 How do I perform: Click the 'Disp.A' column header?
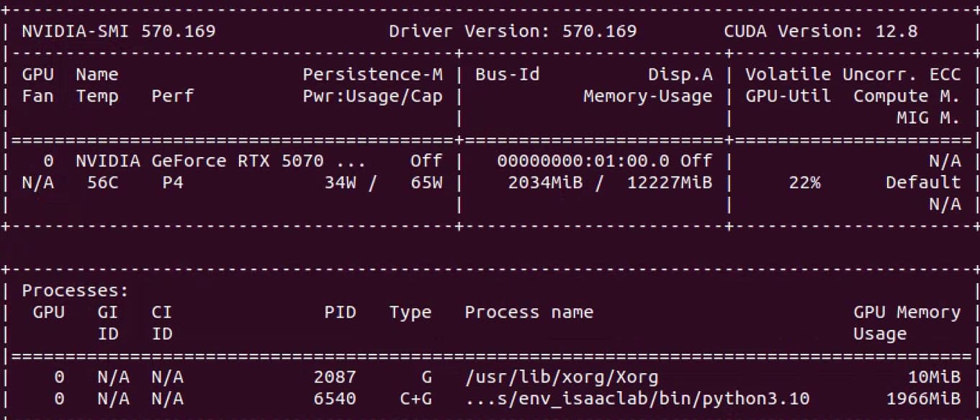680,74
